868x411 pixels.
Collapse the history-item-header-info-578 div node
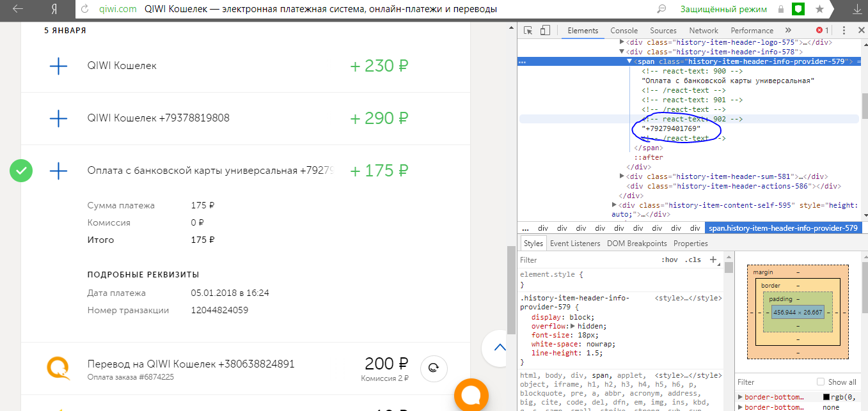pos(621,52)
